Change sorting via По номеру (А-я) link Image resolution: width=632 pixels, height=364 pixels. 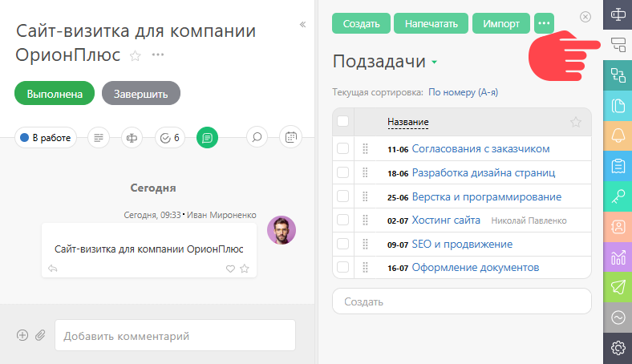[x=463, y=92]
